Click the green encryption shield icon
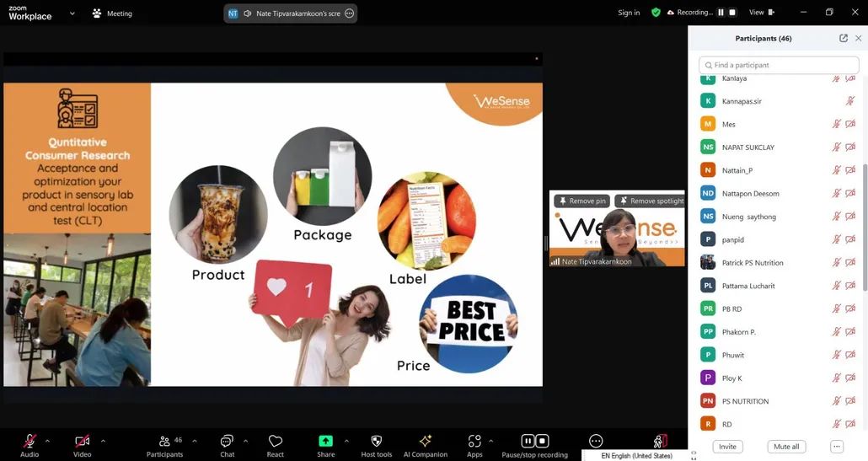Viewport: 868px width, 461px height. pos(656,12)
